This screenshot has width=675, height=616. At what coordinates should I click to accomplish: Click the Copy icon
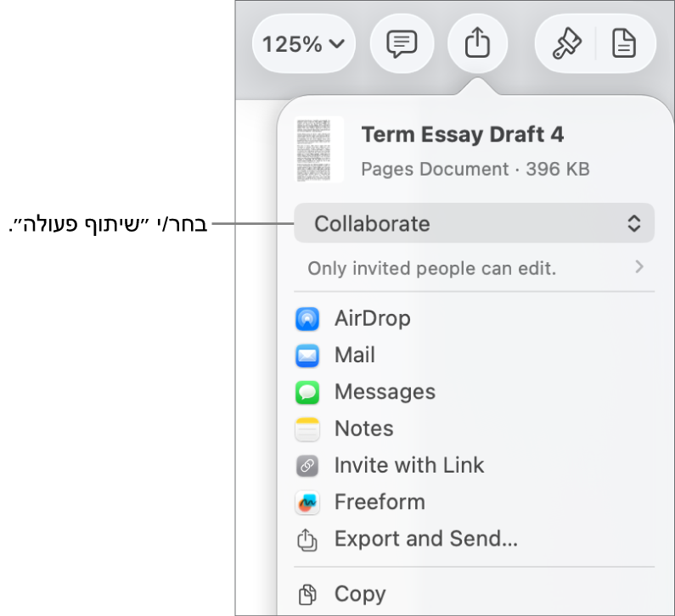pos(307,595)
